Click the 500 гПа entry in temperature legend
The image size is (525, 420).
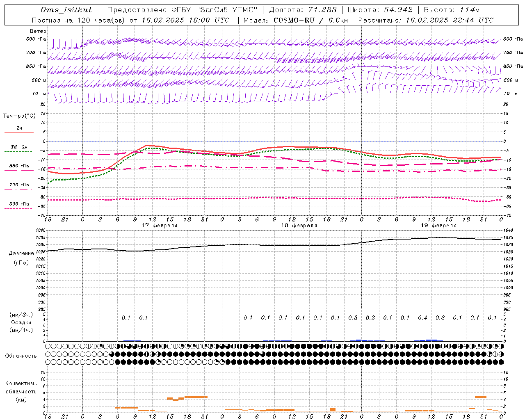19,204
